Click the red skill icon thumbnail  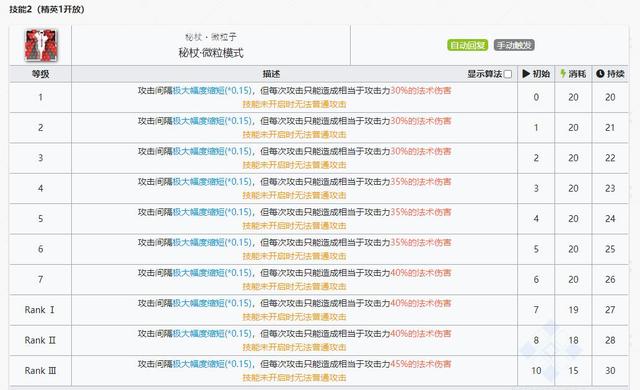click(41, 45)
